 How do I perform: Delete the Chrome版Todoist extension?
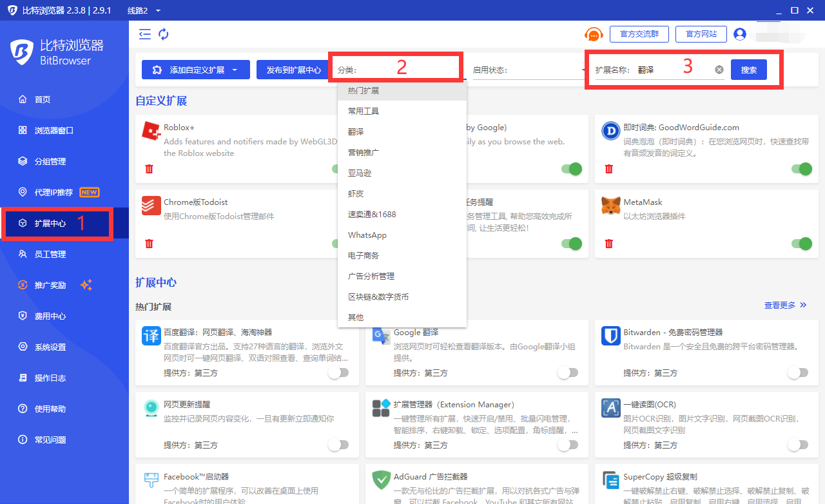(x=149, y=244)
